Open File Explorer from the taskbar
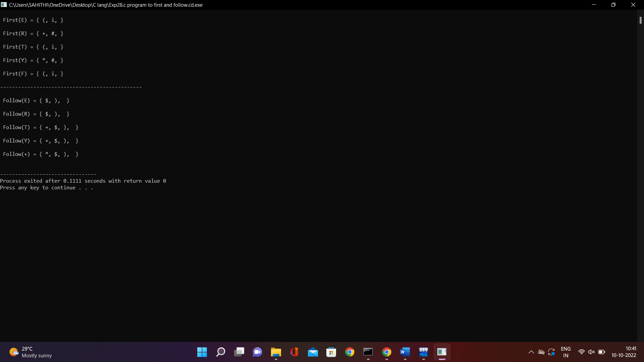644x362 pixels. click(276, 352)
